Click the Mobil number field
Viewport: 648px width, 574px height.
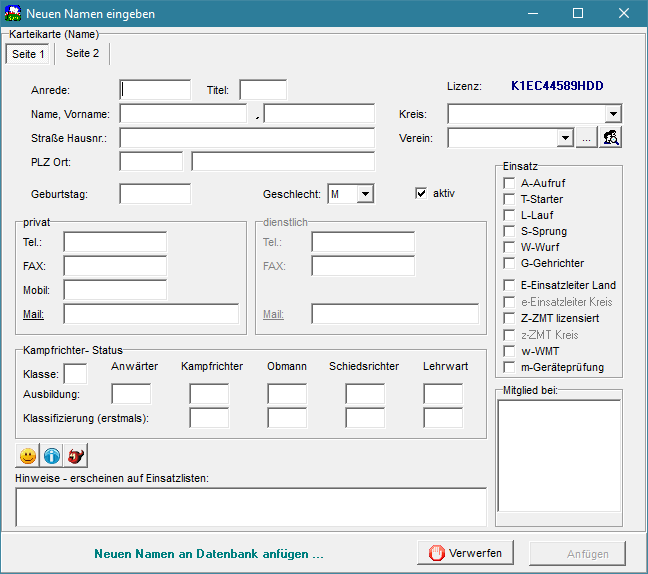pyautogui.click(x=115, y=290)
